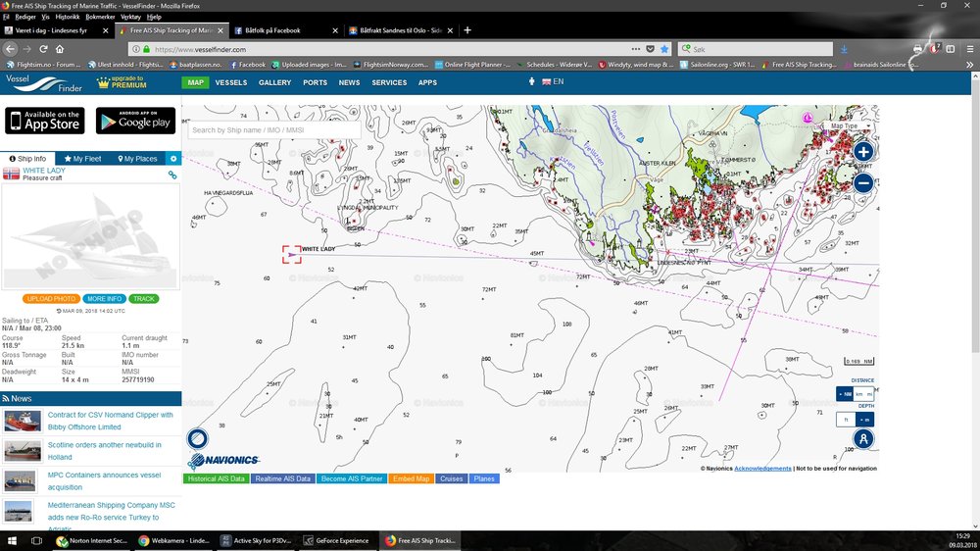Set distance unit to mi

click(x=869, y=394)
